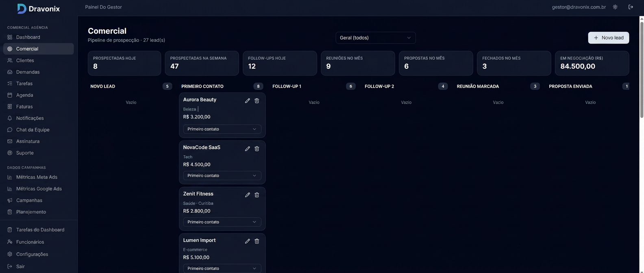Click the Prospectadas na Semana stat card
The image size is (644, 273).
point(202,63)
